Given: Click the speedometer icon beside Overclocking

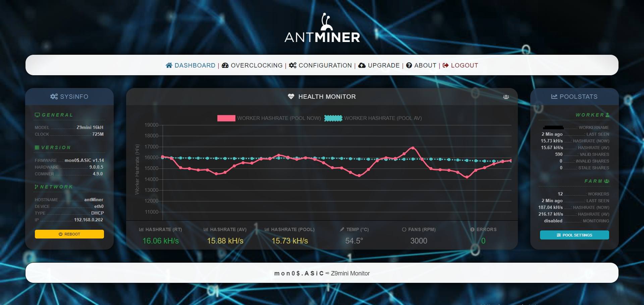Looking at the screenshot, I should click(x=225, y=65).
